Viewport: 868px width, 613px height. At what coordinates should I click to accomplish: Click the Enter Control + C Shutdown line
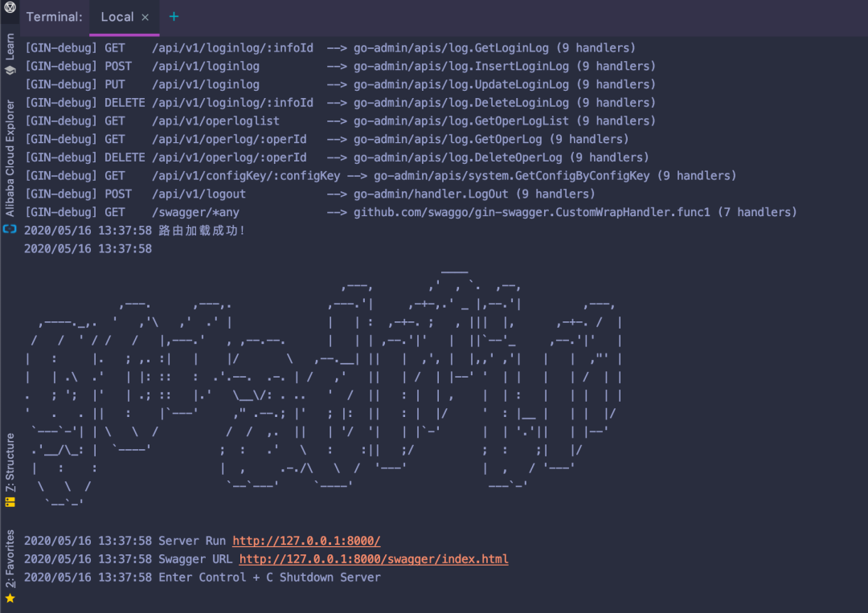coord(269,578)
